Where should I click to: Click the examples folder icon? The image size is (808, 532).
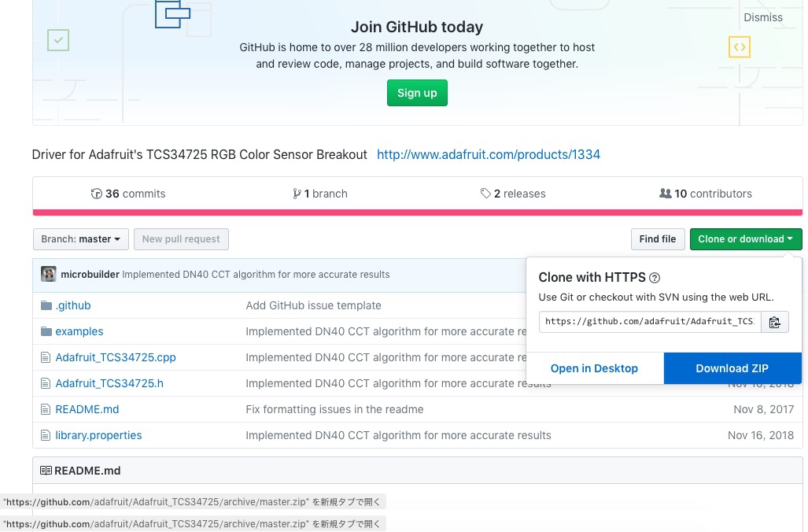click(46, 331)
